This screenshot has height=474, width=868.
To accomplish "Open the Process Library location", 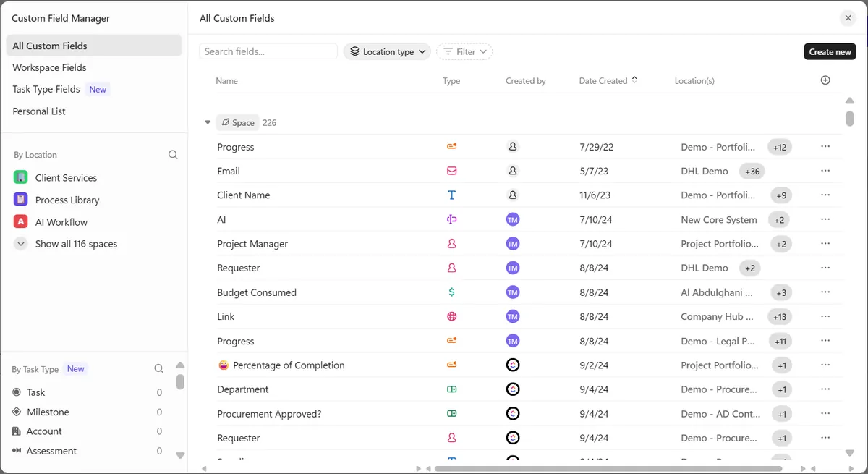I will pos(67,200).
